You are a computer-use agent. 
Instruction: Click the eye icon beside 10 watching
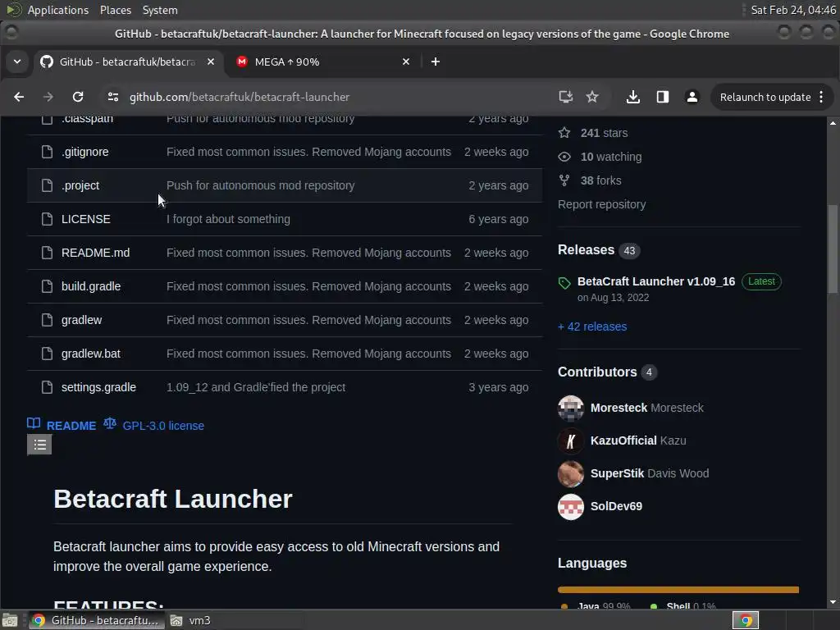click(564, 157)
